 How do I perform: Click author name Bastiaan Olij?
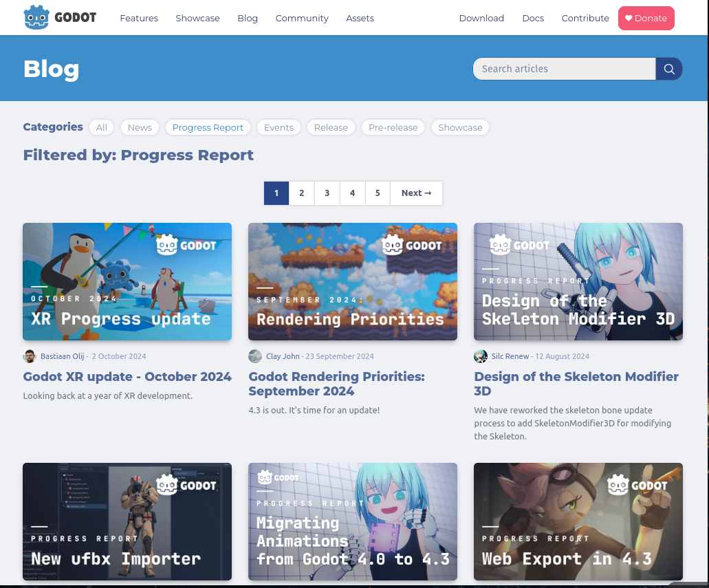pos(63,356)
